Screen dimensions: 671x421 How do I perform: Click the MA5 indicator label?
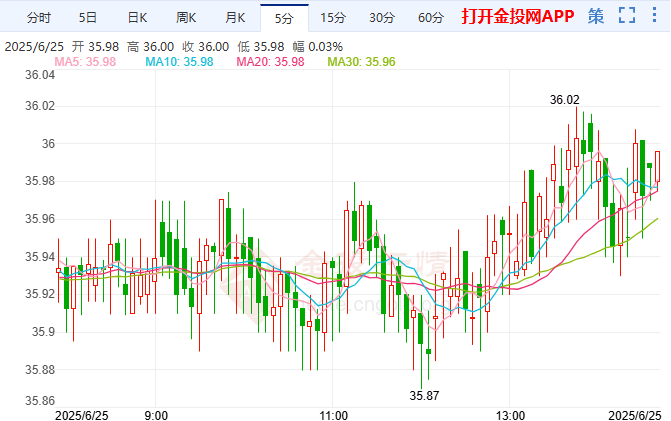click(x=85, y=62)
